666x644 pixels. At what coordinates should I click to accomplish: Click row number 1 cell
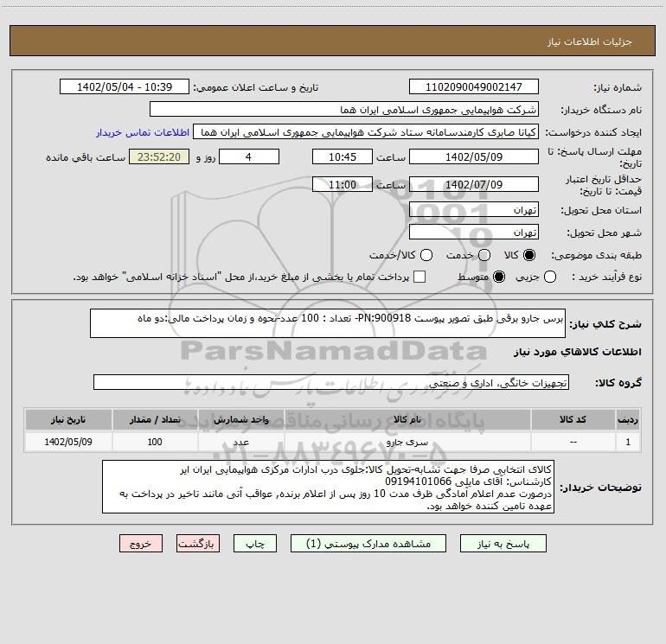(x=628, y=442)
